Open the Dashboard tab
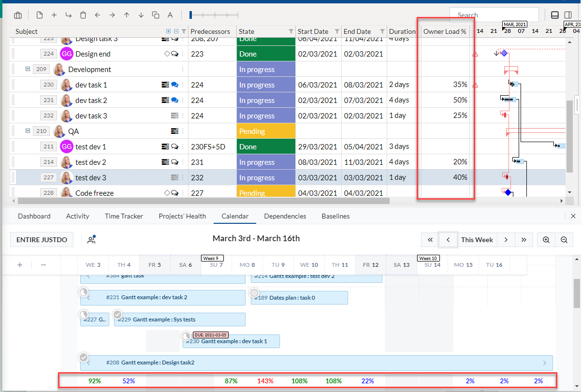 coord(34,216)
